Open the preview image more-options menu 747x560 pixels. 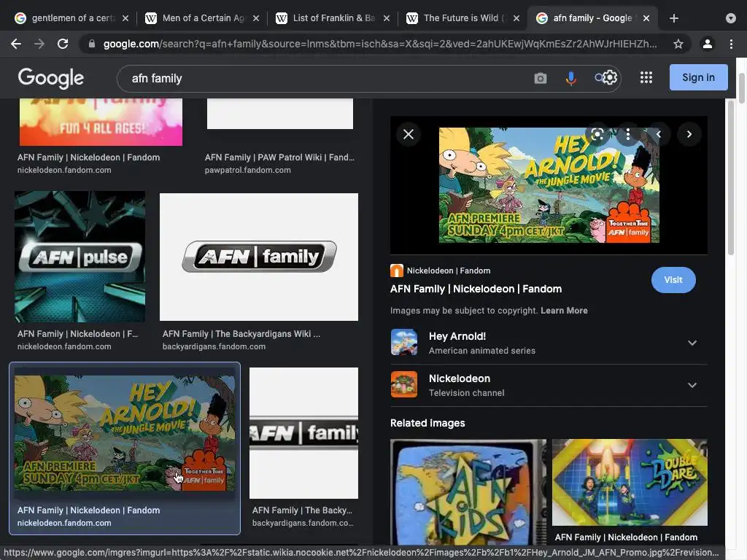point(628,134)
